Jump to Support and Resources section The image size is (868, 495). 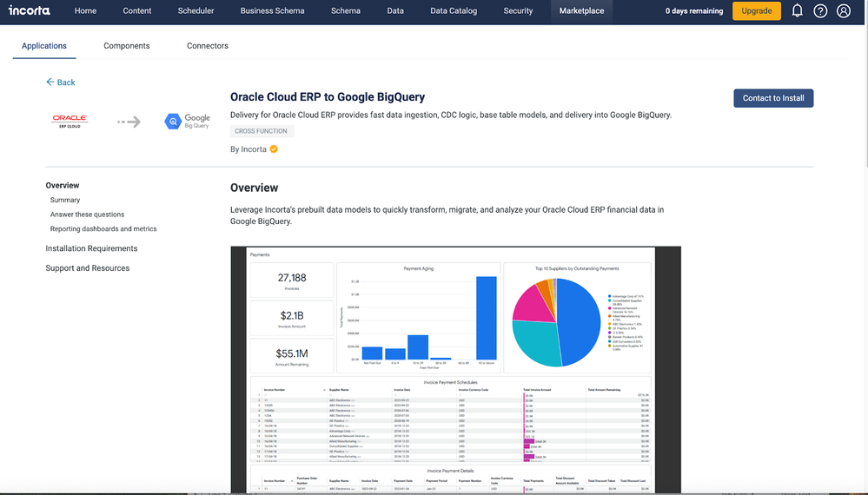click(88, 267)
